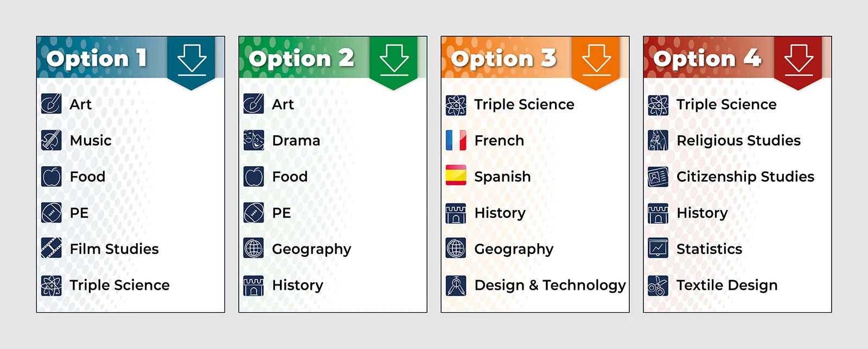This screenshot has height=349, width=868.
Task: Click the Film Studies filmstrip icon
Action: (x=52, y=249)
